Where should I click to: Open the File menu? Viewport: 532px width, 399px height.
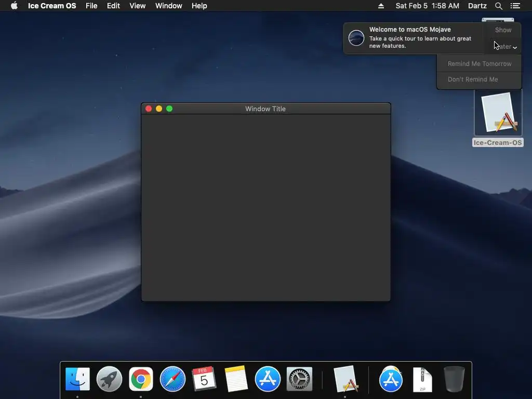(x=91, y=6)
